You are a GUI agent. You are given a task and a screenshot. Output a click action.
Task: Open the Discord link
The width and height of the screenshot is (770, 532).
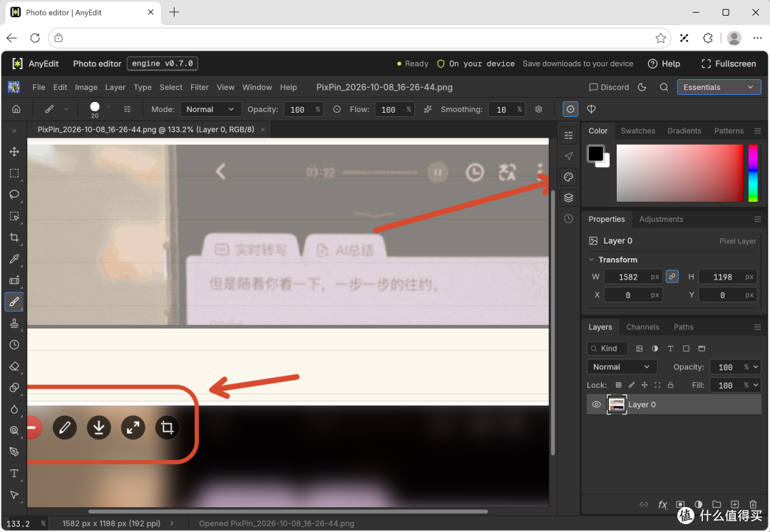(609, 87)
